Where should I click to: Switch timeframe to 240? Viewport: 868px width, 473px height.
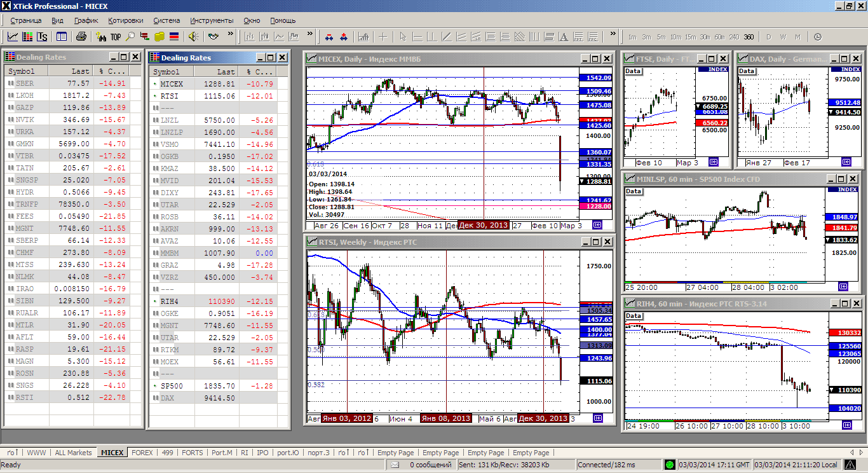click(735, 37)
